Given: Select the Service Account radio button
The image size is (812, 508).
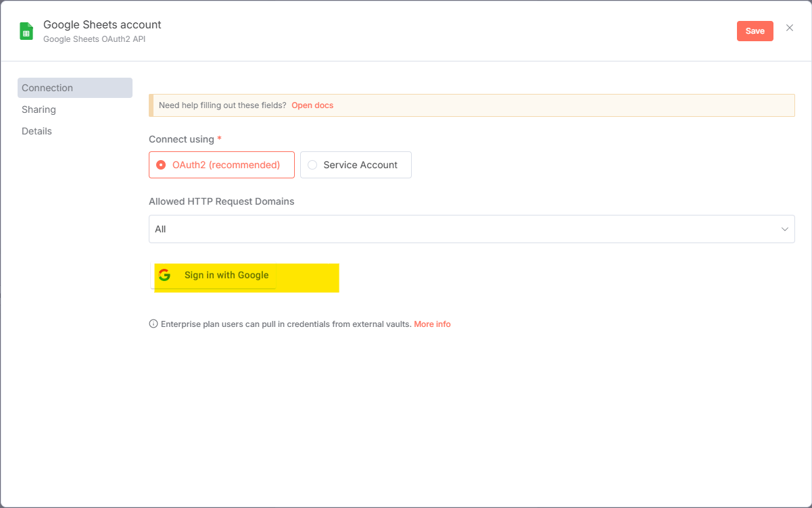Looking at the screenshot, I should [312, 164].
